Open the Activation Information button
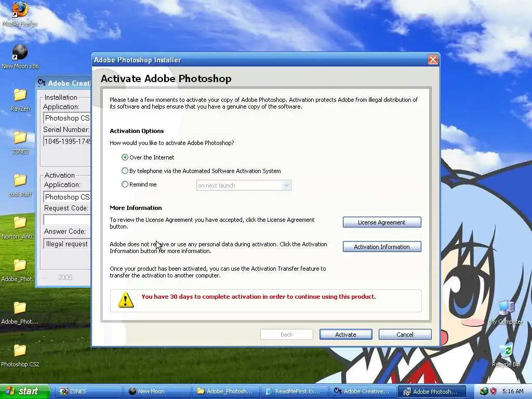 pyautogui.click(x=382, y=247)
